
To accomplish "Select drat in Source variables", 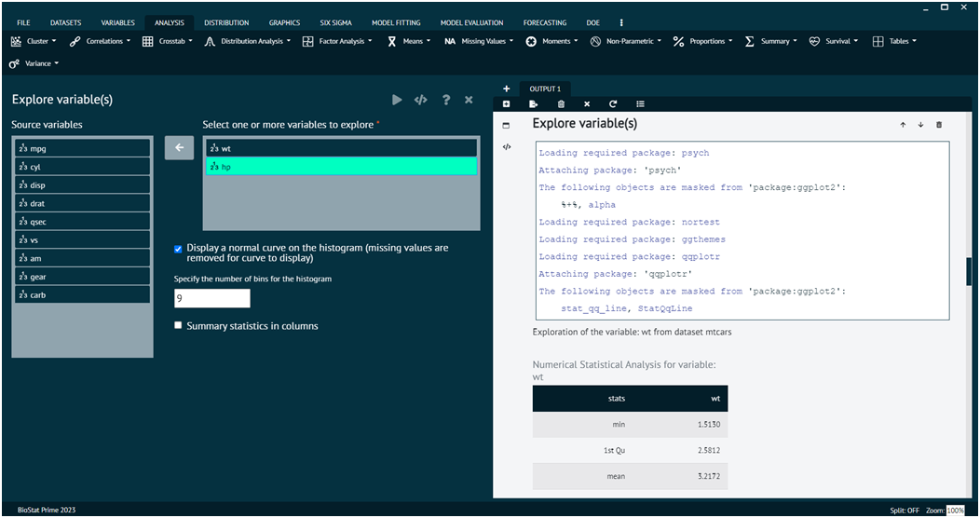I will 83,203.
